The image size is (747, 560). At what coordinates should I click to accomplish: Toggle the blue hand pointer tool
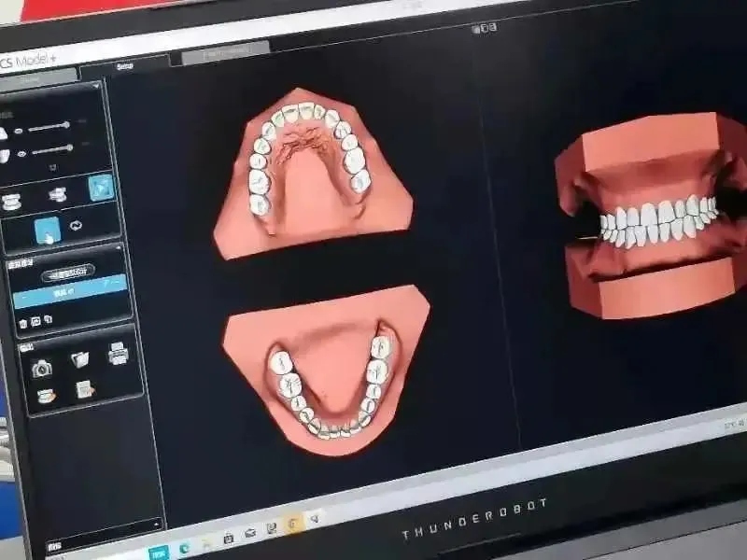coord(48,230)
